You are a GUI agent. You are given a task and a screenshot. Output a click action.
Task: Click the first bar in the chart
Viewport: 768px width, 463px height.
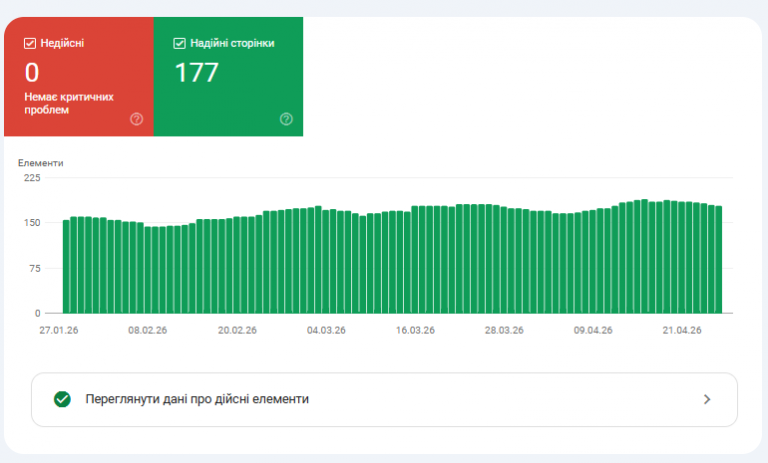tap(66, 267)
